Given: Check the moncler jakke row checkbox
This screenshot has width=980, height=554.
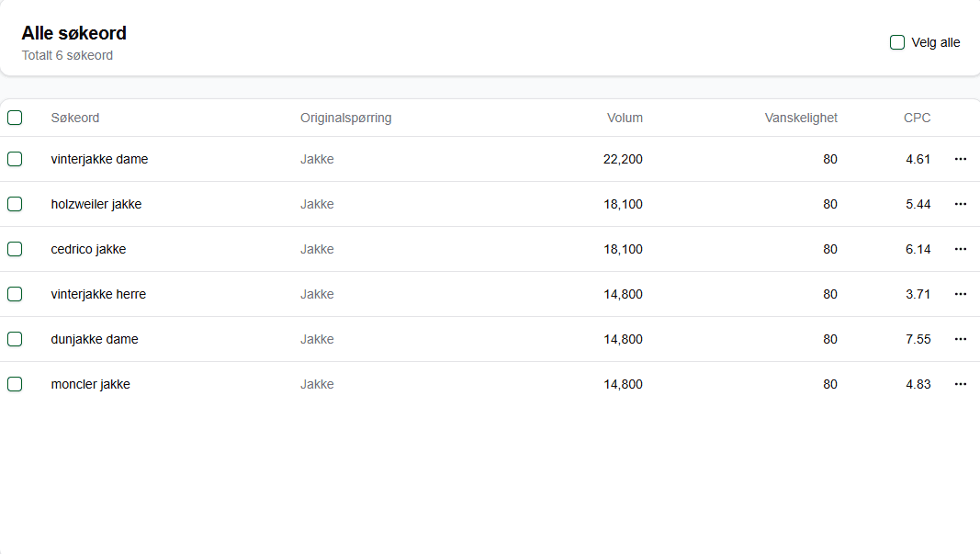Looking at the screenshot, I should [x=15, y=384].
